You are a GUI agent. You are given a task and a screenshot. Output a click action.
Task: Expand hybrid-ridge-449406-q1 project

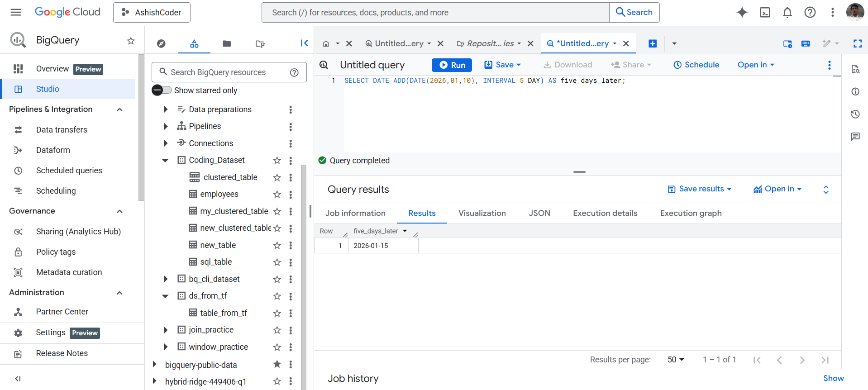click(x=154, y=381)
